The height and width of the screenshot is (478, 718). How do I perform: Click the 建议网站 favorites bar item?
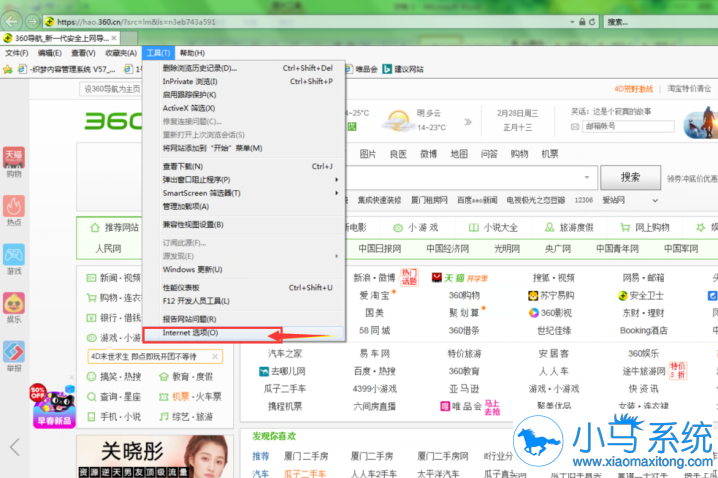point(403,69)
